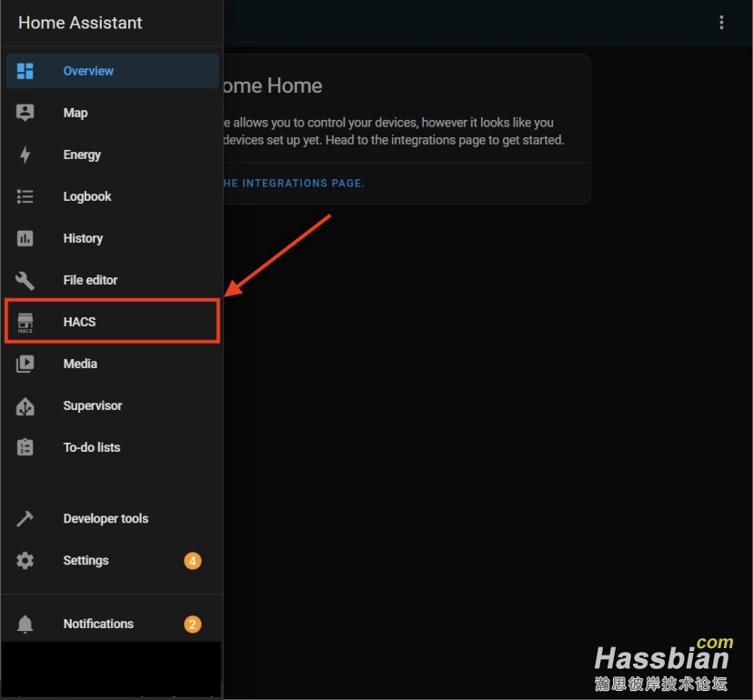
Task: Go to the Supervisor panel
Action: coord(113,405)
